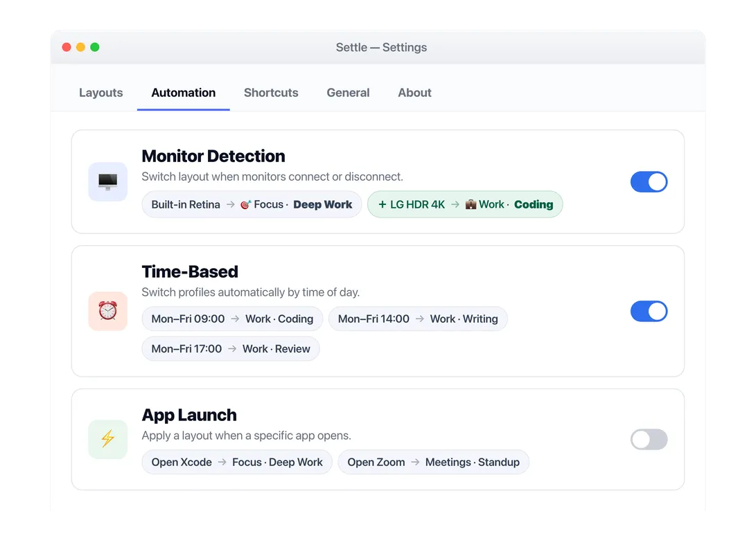756x554 pixels.
Task: Open the About tab
Action: click(x=414, y=93)
